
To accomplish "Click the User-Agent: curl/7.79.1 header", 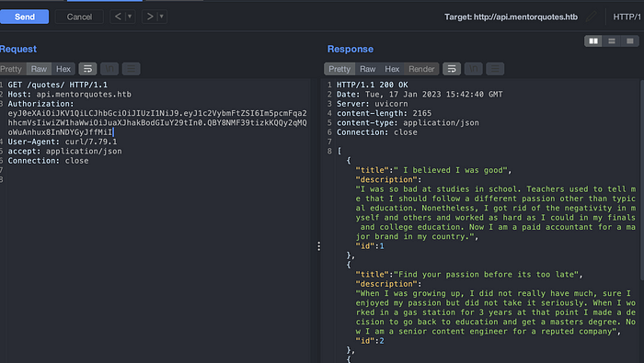I will 63,142.
